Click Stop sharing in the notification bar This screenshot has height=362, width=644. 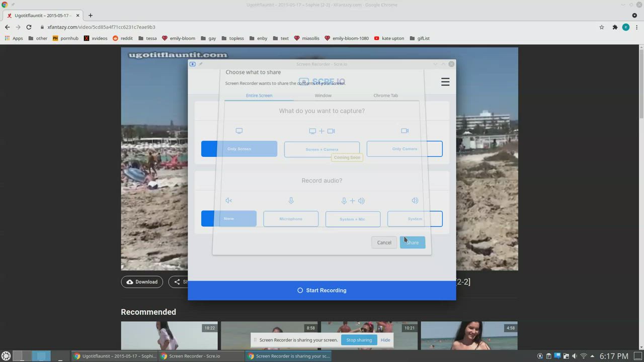point(359,340)
